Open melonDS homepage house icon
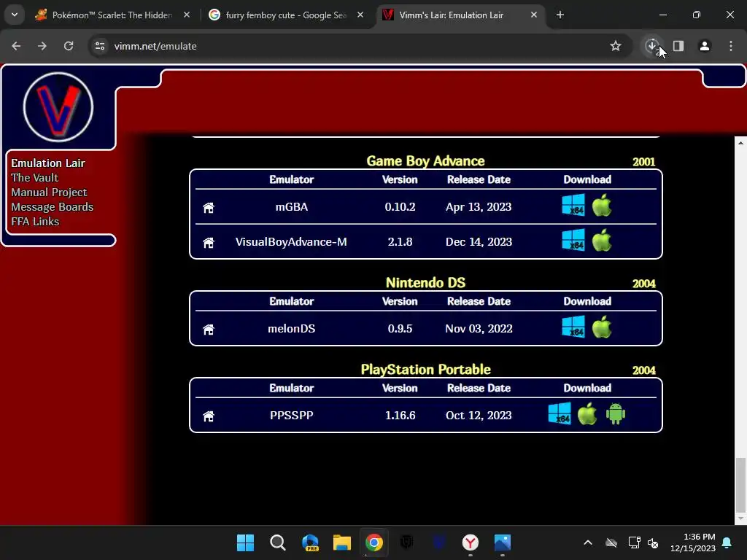 209,329
